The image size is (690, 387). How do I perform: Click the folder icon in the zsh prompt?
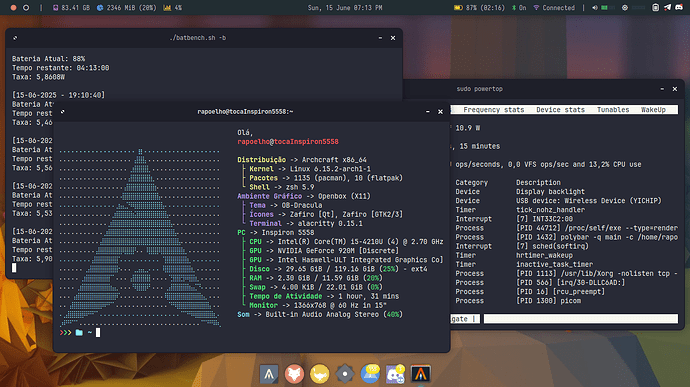[x=79, y=332]
